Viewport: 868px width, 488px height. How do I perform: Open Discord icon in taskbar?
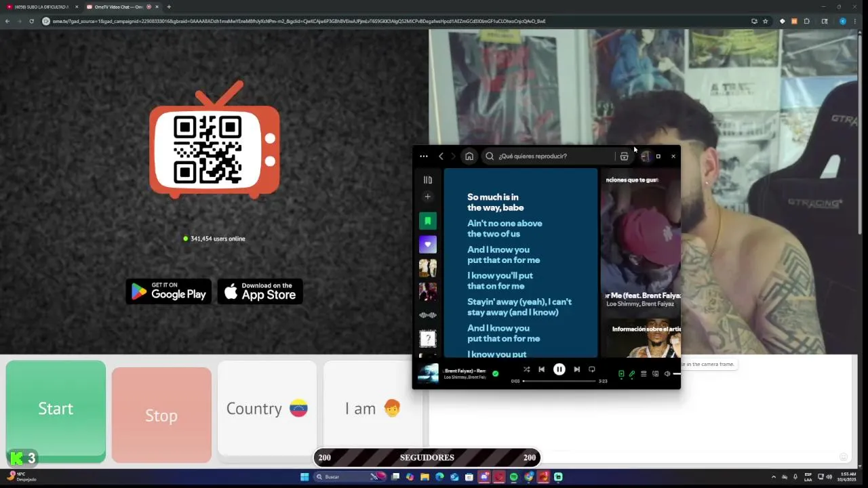click(484, 477)
